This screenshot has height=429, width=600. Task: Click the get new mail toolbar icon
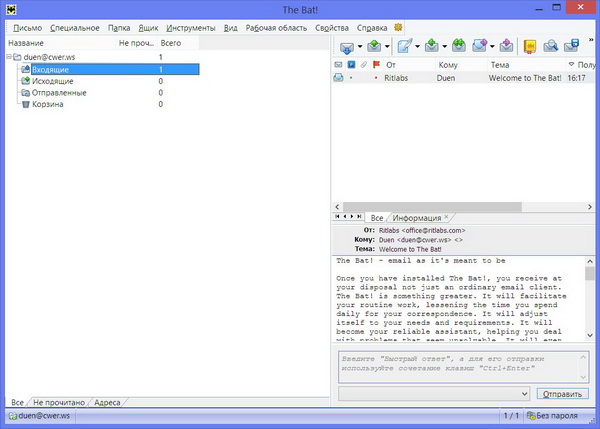coord(346,46)
